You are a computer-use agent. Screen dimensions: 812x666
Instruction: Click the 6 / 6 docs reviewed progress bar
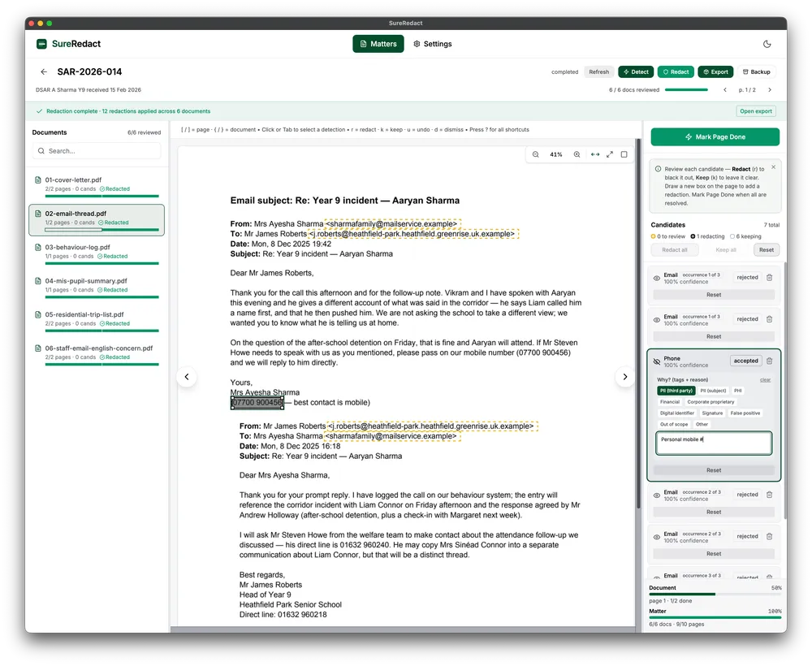tap(686, 90)
